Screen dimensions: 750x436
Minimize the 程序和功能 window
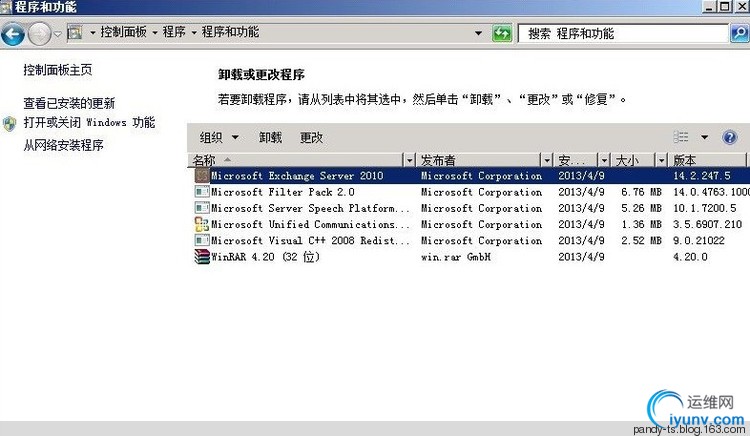click(x=709, y=6)
